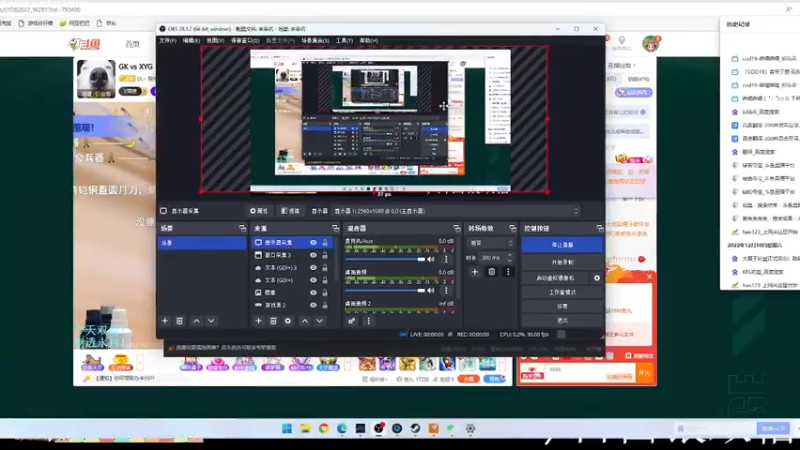Viewport: 800px width, 450px height.
Task: Adjust the 桌面音频 volume slider
Action: 385,291
